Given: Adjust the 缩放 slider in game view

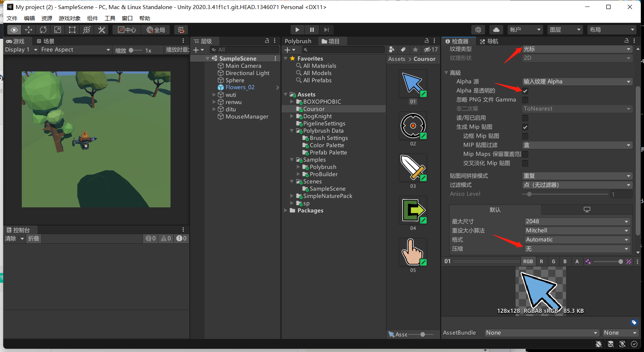Looking at the screenshot, I should click(x=131, y=50).
